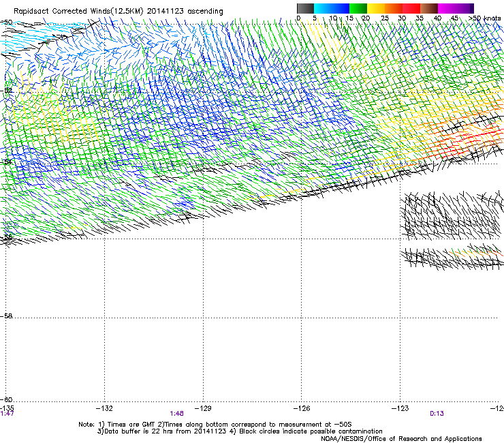Click the longitude label -132

[104, 408]
